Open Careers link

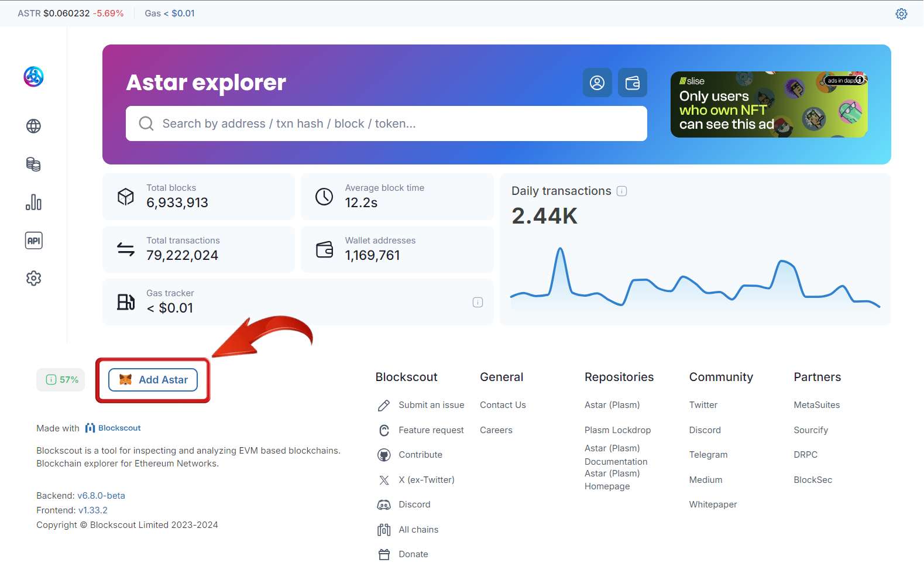click(x=496, y=430)
